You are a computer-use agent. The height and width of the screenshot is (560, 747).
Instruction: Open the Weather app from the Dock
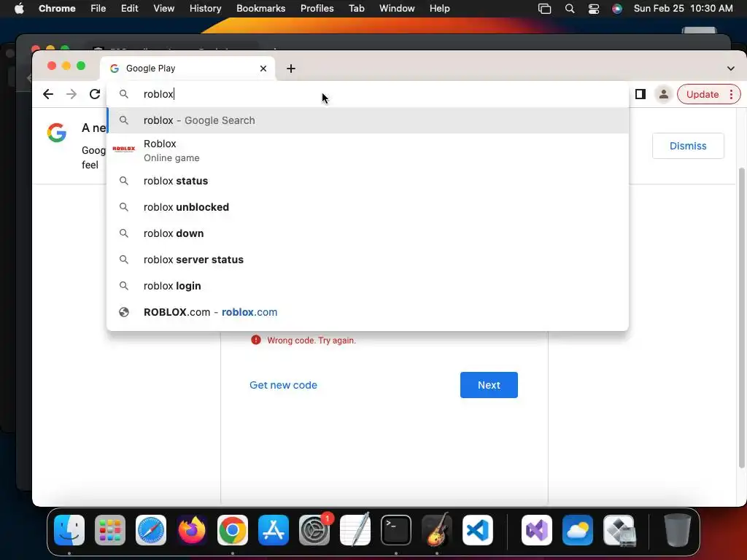pos(578,530)
